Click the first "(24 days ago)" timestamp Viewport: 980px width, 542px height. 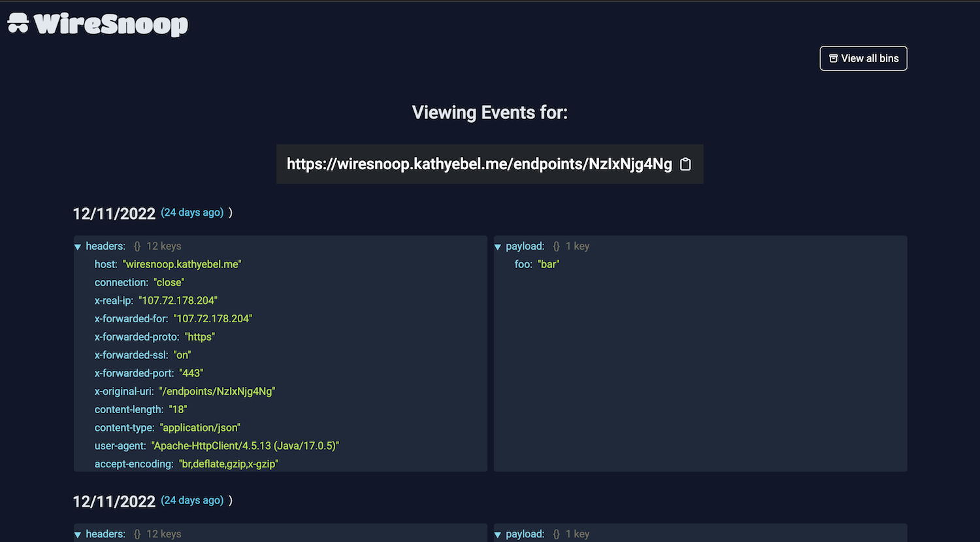tap(191, 212)
